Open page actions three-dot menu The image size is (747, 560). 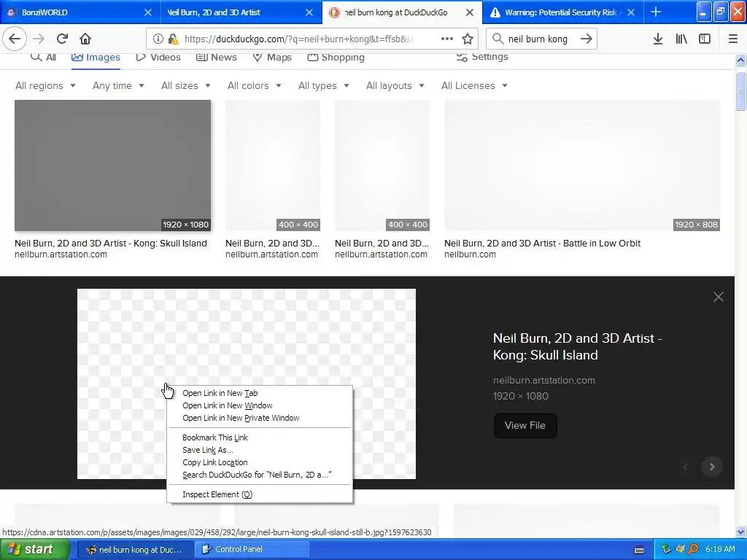tap(447, 39)
